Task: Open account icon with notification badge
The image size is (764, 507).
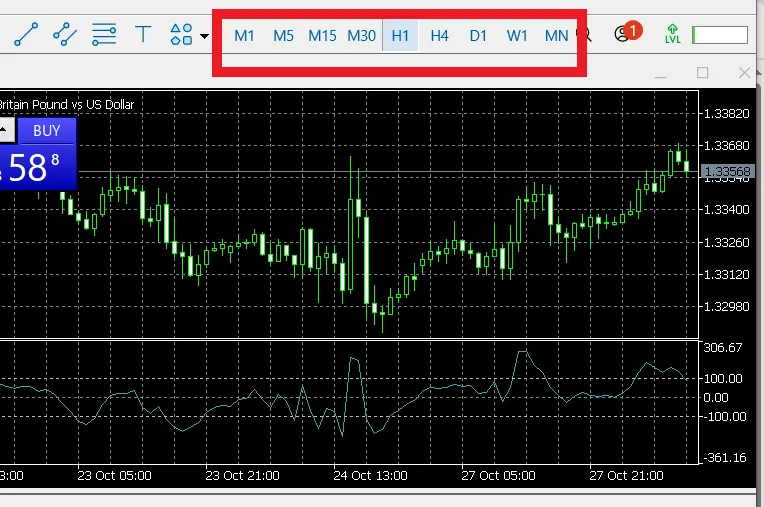Action: pos(625,34)
